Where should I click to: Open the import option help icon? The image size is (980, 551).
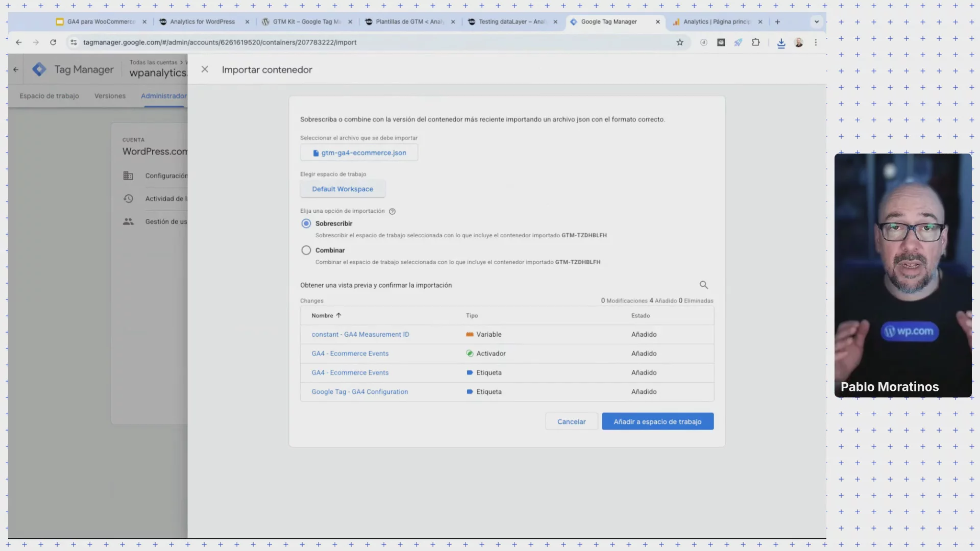click(x=392, y=211)
